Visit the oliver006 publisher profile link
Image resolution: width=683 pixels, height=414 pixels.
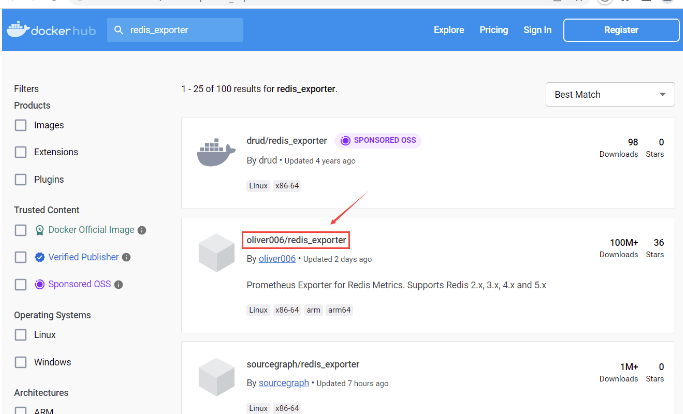pyautogui.click(x=277, y=259)
